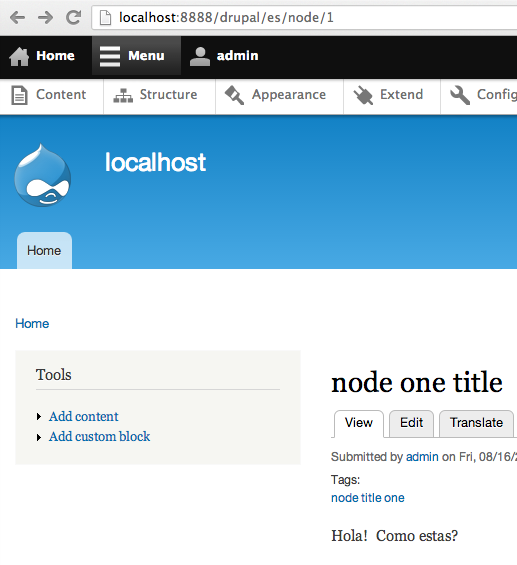
Task: Open the Add content link
Action: 84,417
